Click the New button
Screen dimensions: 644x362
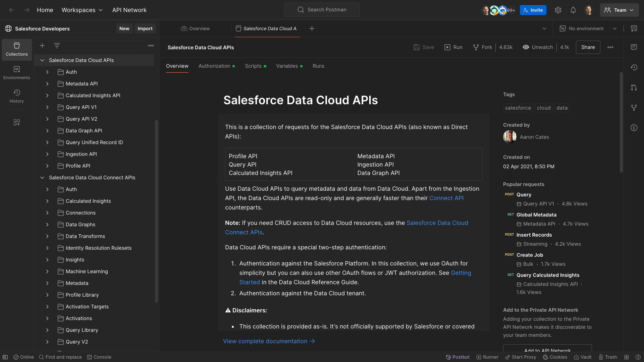tap(124, 28)
